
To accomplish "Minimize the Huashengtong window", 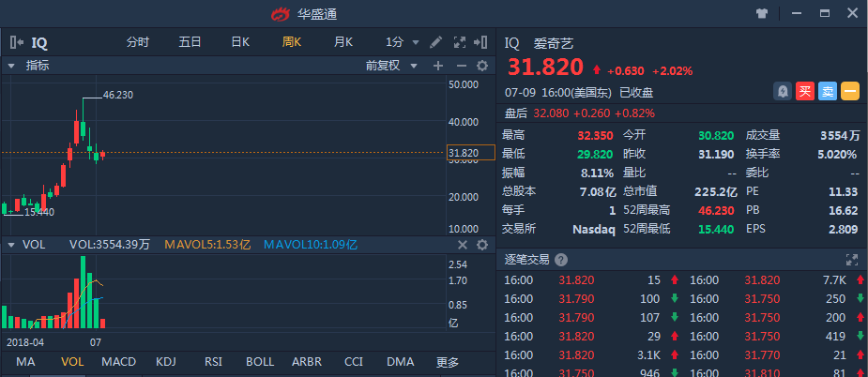I will [x=797, y=13].
